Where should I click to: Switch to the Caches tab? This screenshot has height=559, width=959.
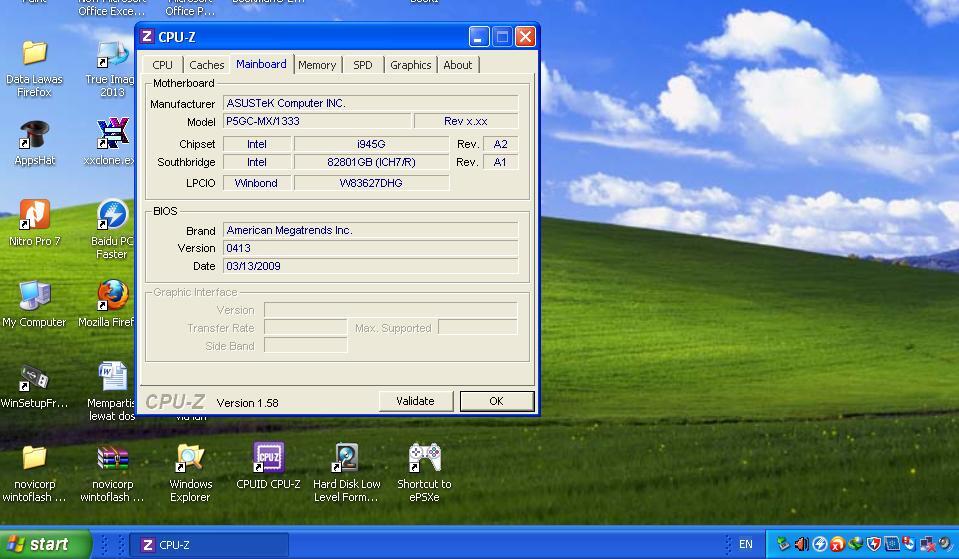207,65
